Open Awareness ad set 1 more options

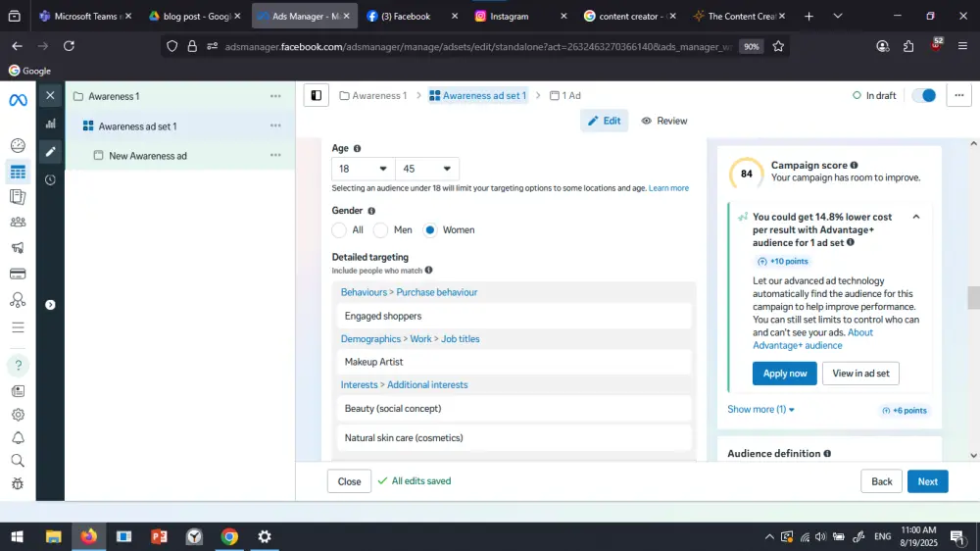point(275,125)
